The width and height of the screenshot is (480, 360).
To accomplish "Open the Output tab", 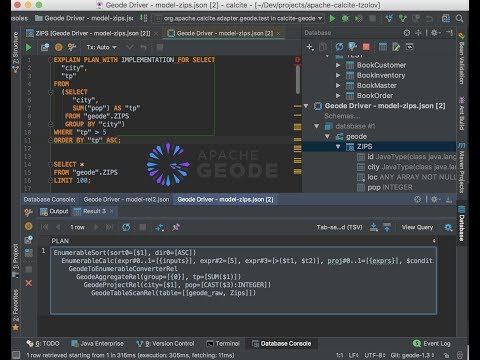I will (x=54, y=211).
